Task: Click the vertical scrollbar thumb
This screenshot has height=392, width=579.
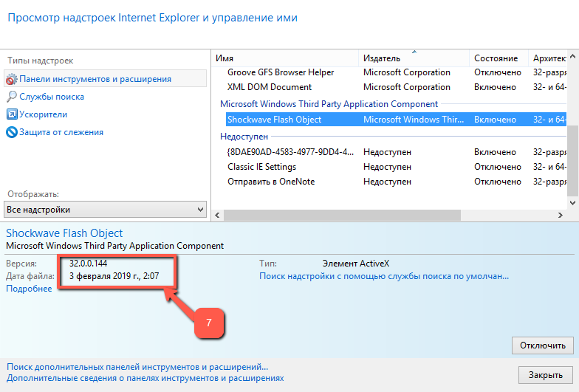Action: (x=573, y=161)
